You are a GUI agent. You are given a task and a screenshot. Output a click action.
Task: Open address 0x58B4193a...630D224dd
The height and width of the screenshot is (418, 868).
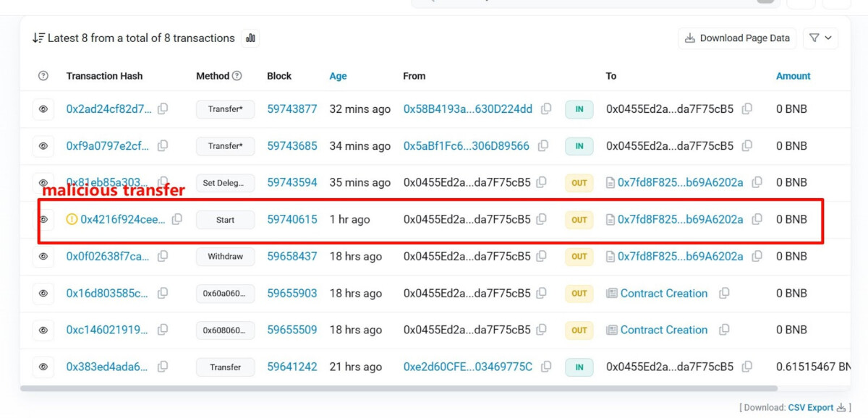click(468, 109)
